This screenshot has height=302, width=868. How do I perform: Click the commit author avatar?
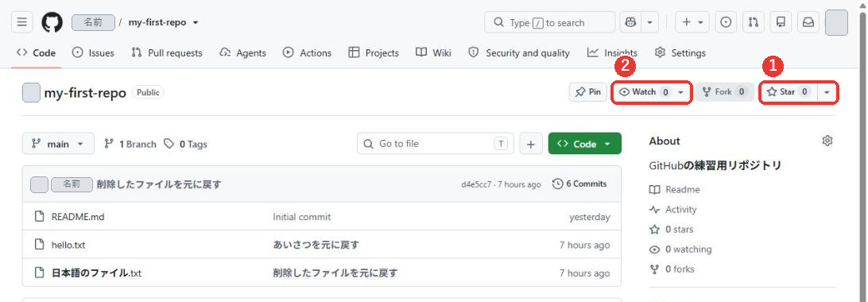point(39,184)
